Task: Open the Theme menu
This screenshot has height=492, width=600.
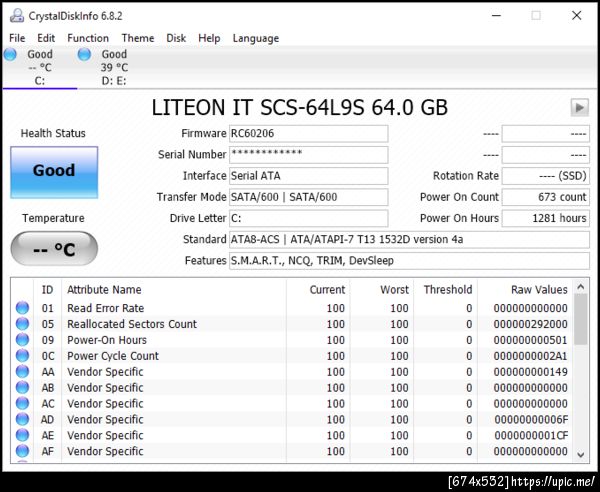Action: tap(138, 38)
